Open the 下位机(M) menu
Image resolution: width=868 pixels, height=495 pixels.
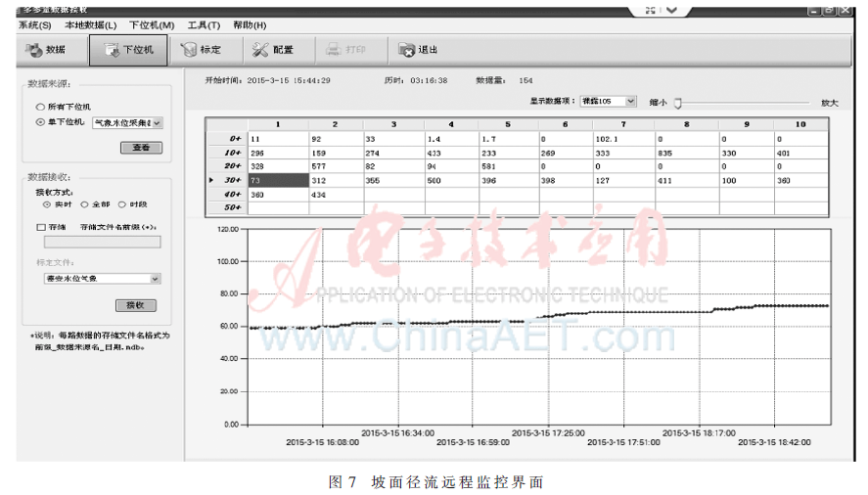point(152,25)
